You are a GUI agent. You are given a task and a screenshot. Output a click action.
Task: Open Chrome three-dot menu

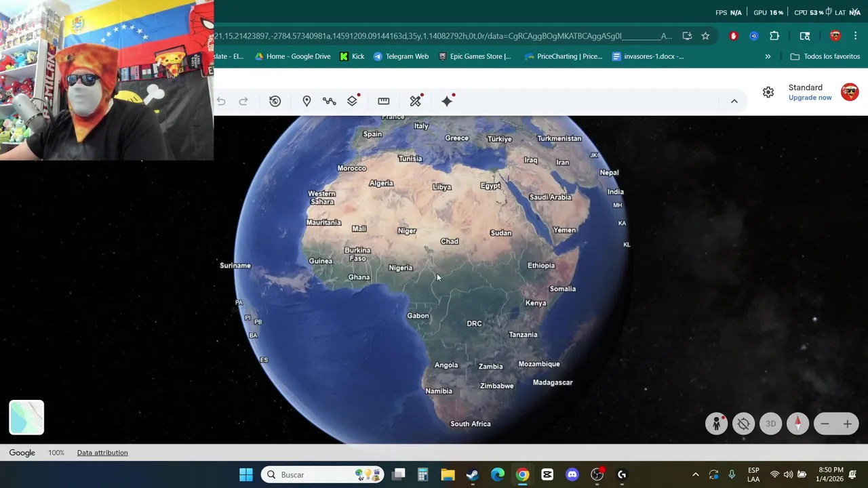[x=855, y=36]
